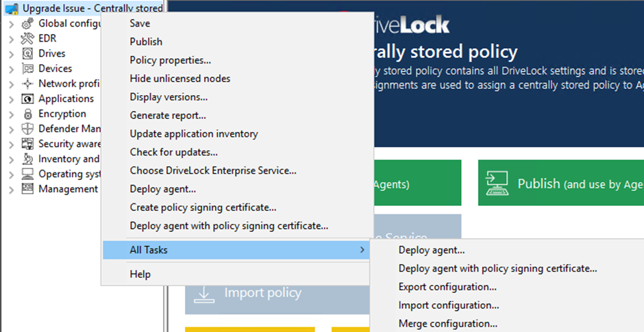This screenshot has width=644, height=332.
Task: Click the green tile ending in Agents)
Action: pyautogui.click(x=417, y=183)
